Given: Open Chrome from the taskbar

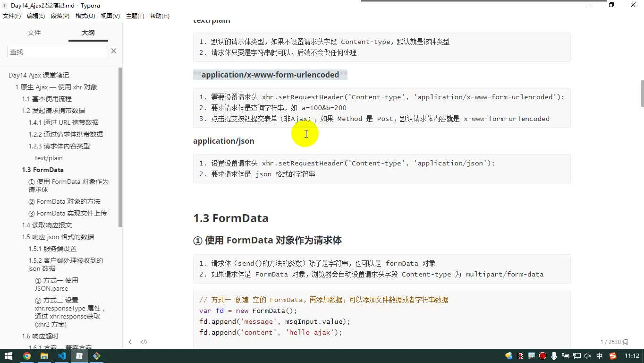Looking at the screenshot, I should (27, 356).
